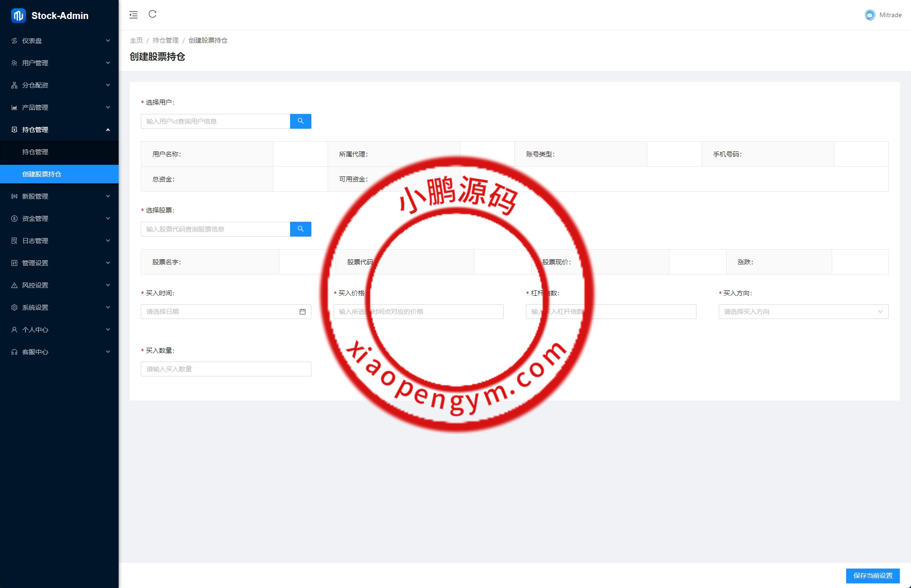This screenshot has width=911, height=588.
Task: Open the 持仓管理 submenu item
Action: tap(35, 152)
